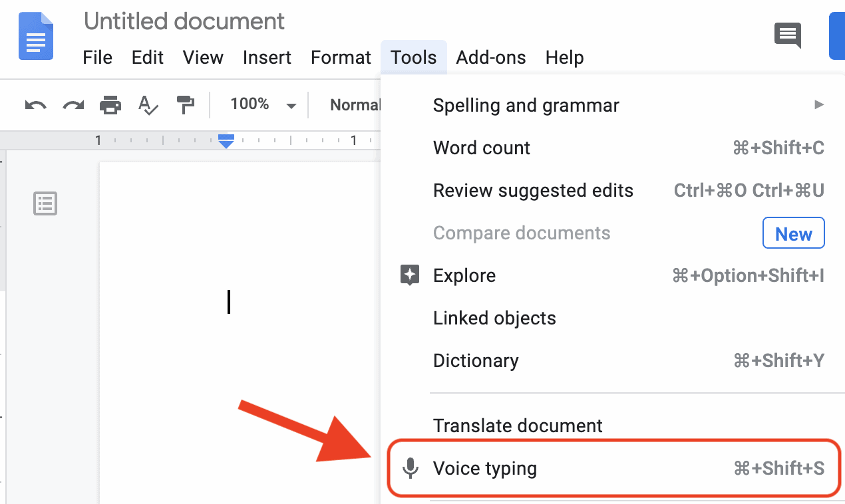The height and width of the screenshot is (504, 845).
Task: Open comment history speech bubble icon
Action: click(788, 35)
